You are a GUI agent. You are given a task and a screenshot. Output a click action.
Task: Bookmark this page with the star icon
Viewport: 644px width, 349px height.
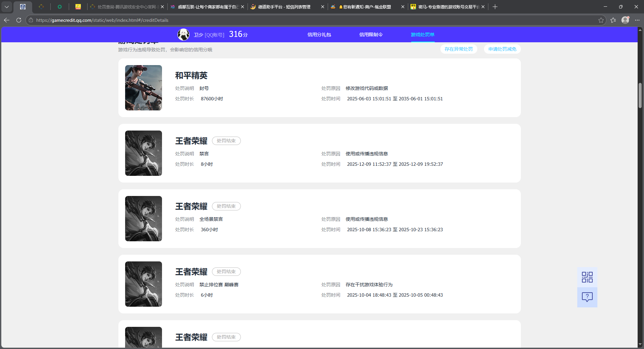[601, 20]
